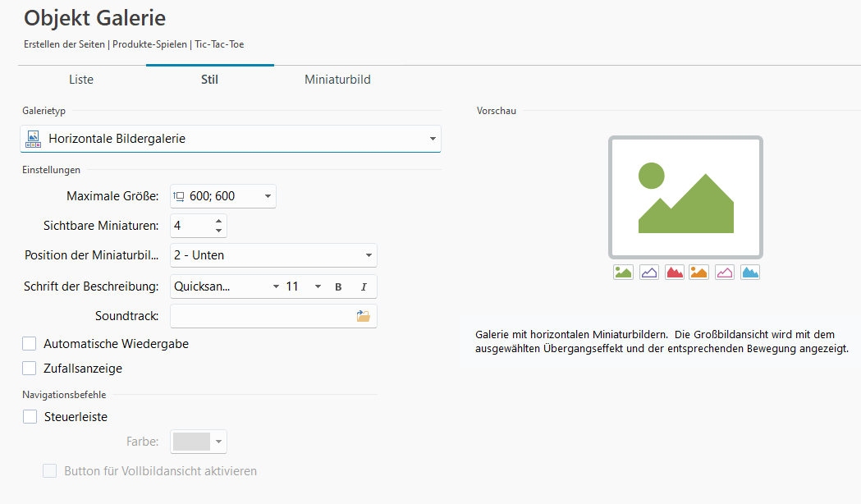Click the grey Farbe color swatch

[191, 442]
